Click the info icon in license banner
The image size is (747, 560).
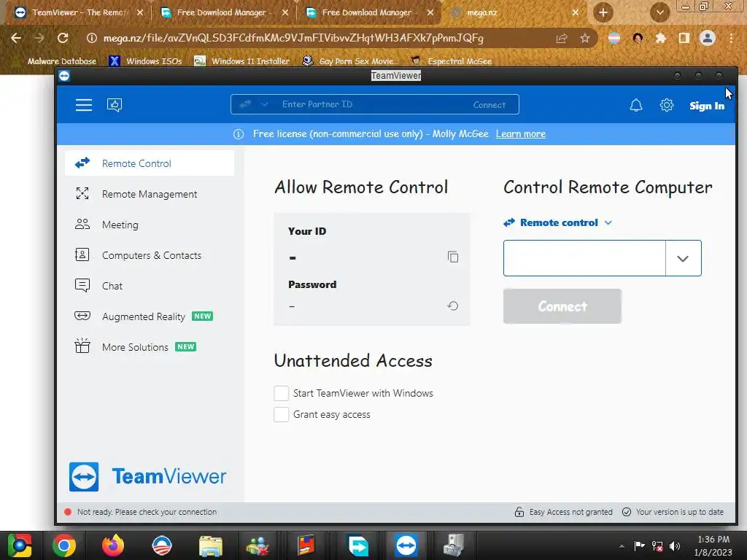[x=239, y=134]
